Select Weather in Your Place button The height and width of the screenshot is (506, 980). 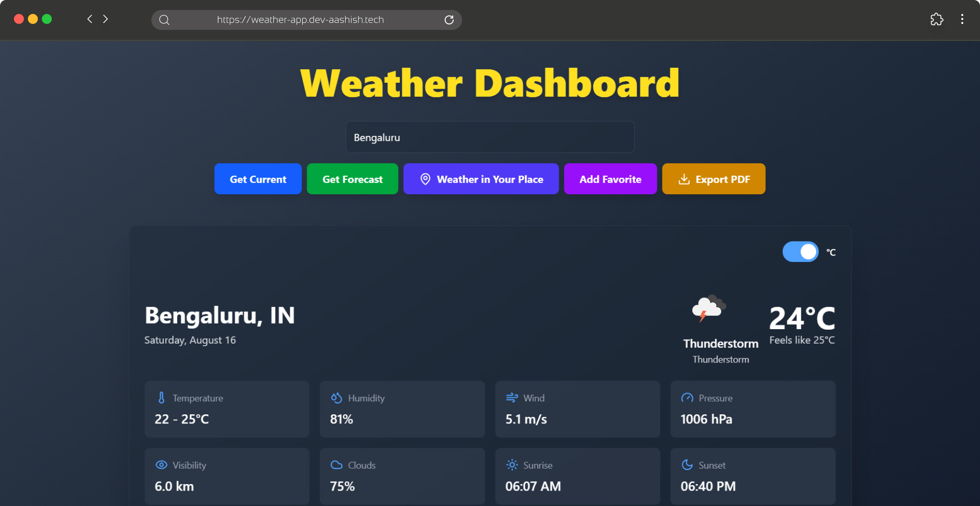pyautogui.click(x=481, y=179)
